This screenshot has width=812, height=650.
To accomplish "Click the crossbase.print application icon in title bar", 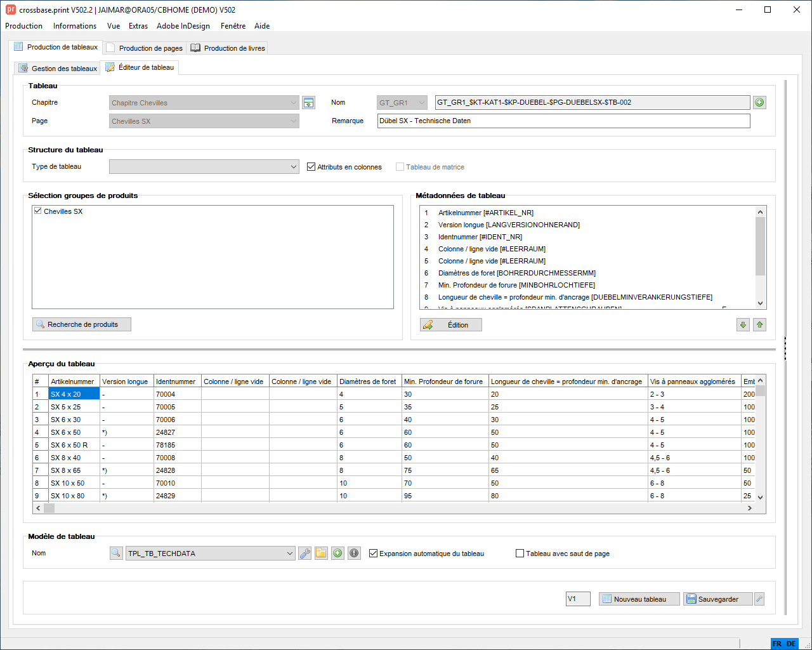I will 10,10.
